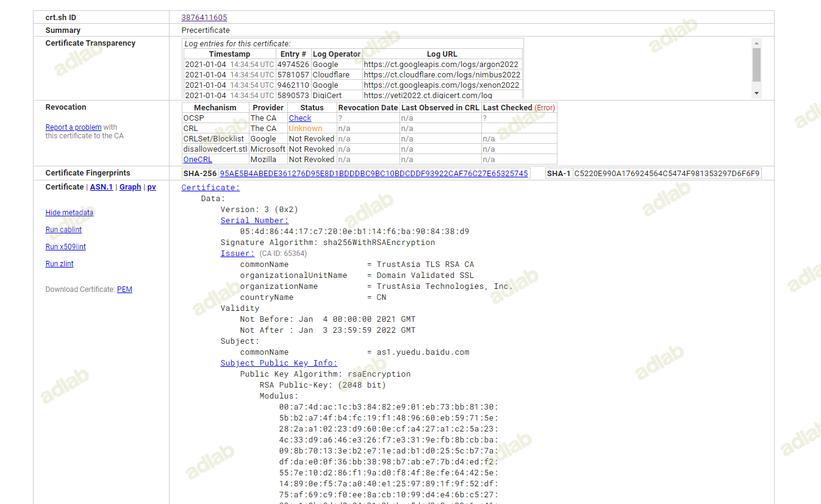Switch to ASN.1 certificate view
This screenshot has height=504, width=821.
pos(101,187)
